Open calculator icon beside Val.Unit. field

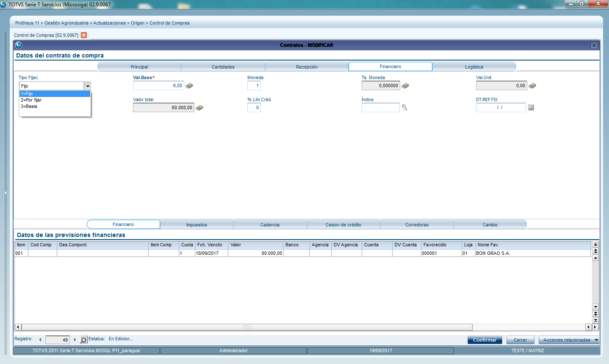[x=532, y=86]
